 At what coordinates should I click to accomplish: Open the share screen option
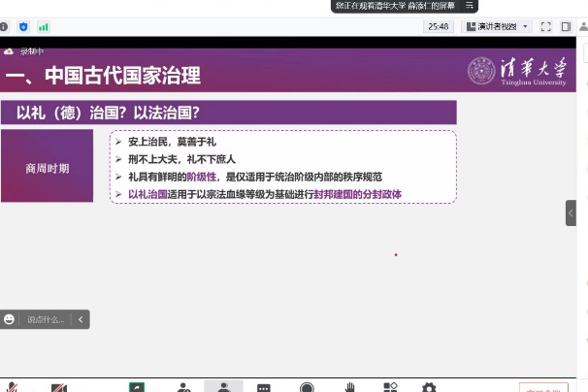(137, 387)
